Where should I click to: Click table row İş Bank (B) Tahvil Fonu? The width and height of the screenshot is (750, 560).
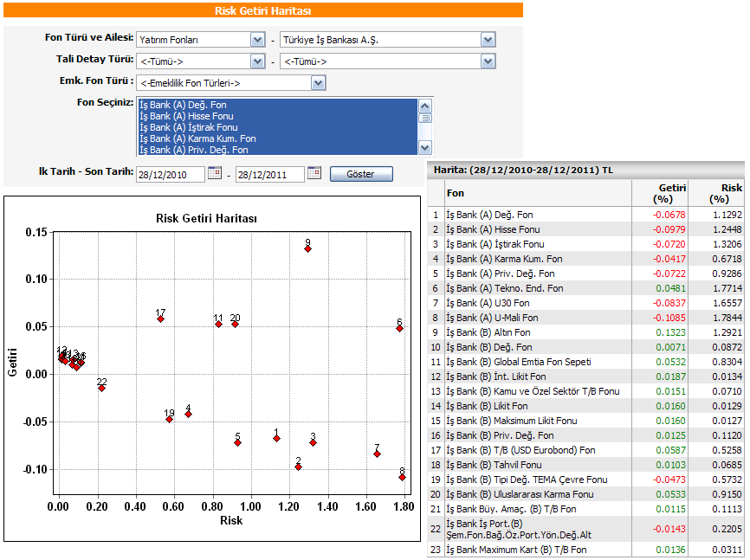(x=585, y=465)
